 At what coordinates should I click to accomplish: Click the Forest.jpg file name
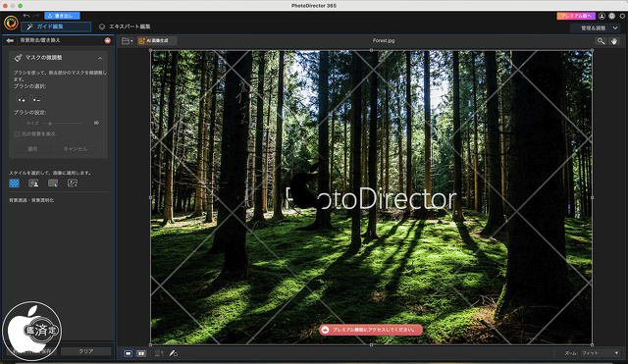(384, 40)
